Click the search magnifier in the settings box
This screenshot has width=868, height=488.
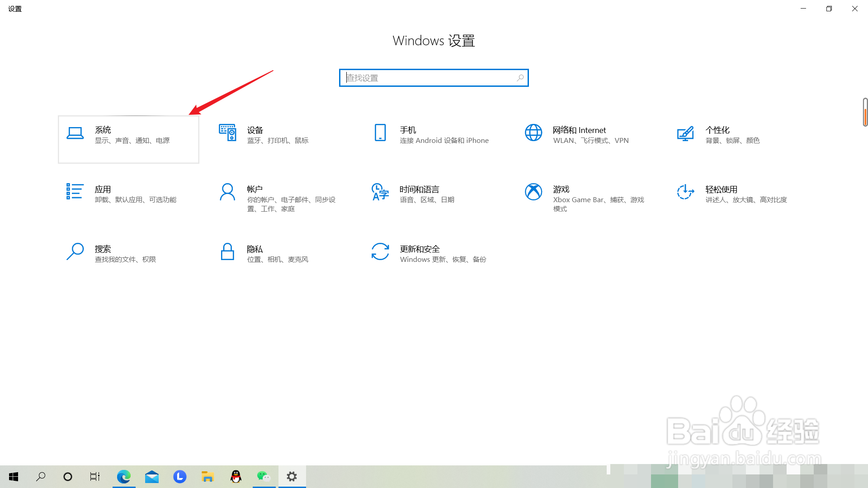519,77
